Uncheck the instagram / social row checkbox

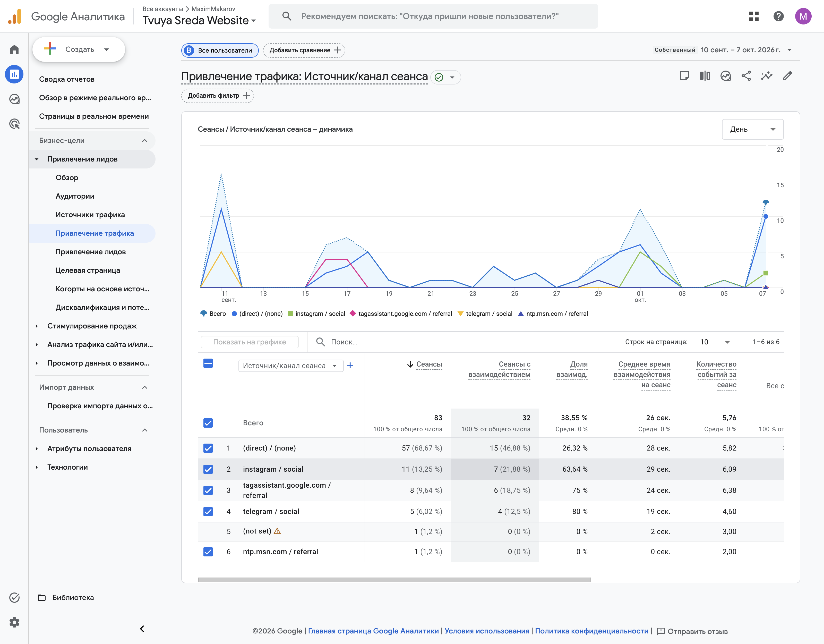point(208,469)
